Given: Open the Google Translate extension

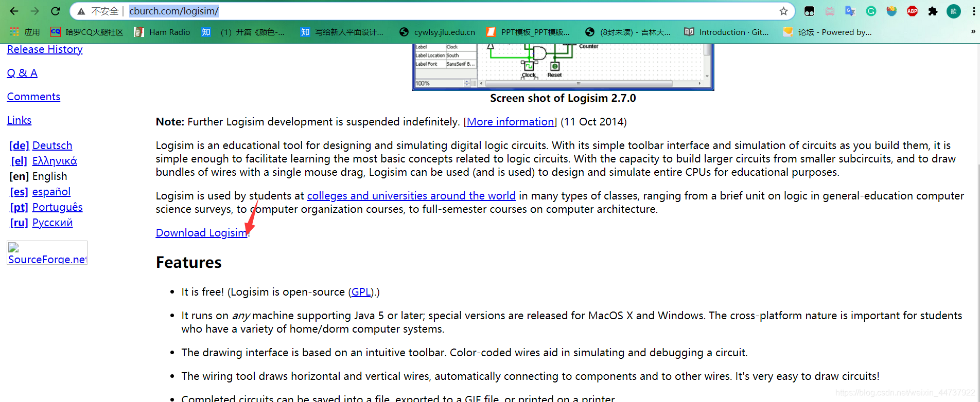Looking at the screenshot, I should pyautogui.click(x=850, y=11).
